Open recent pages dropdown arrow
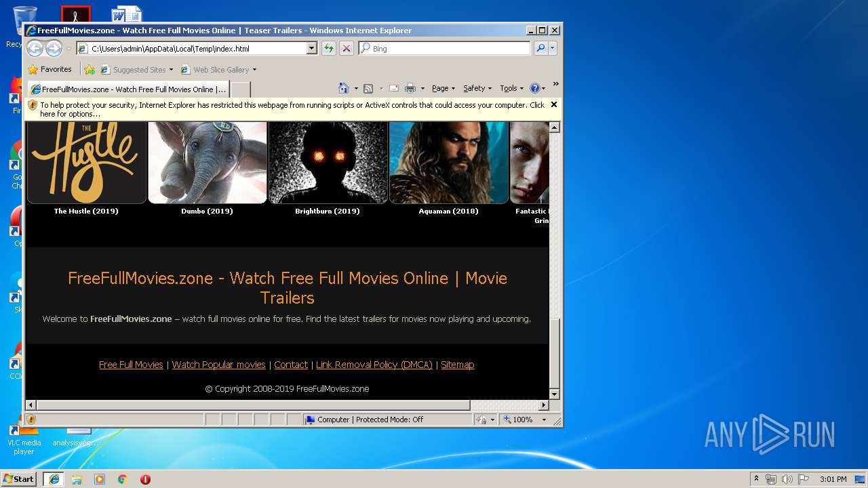 pos(68,49)
